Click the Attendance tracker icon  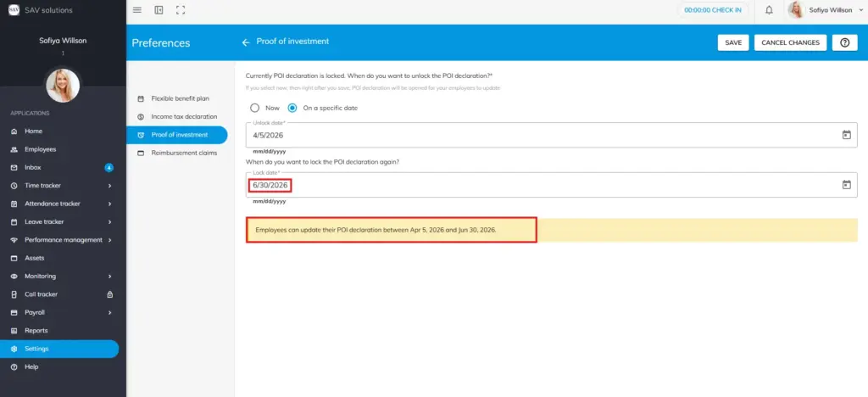pyautogui.click(x=14, y=204)
